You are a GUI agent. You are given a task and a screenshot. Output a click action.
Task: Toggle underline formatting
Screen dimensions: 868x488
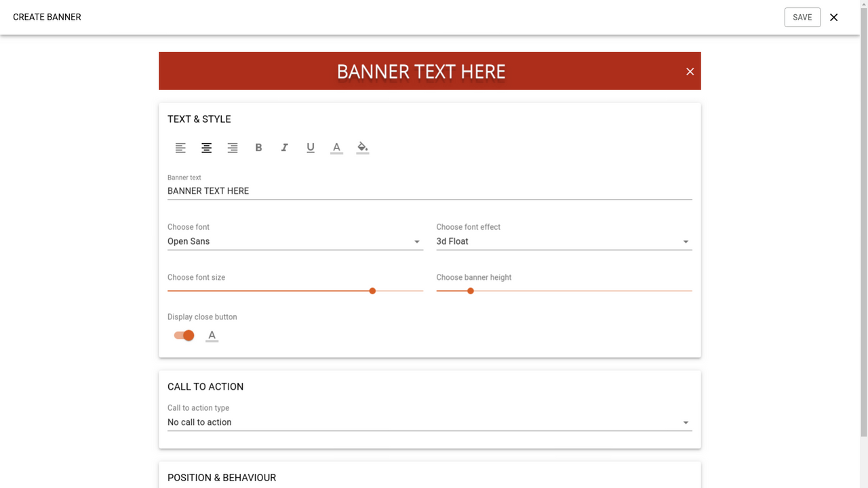tap(311, 148)
